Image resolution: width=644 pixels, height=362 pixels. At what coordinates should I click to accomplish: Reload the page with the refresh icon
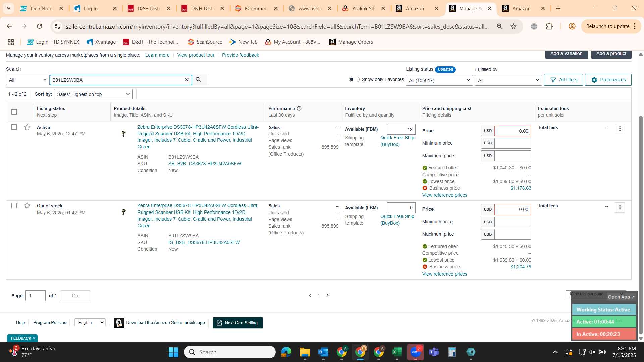pyautogui.click(x=39, y=26)
